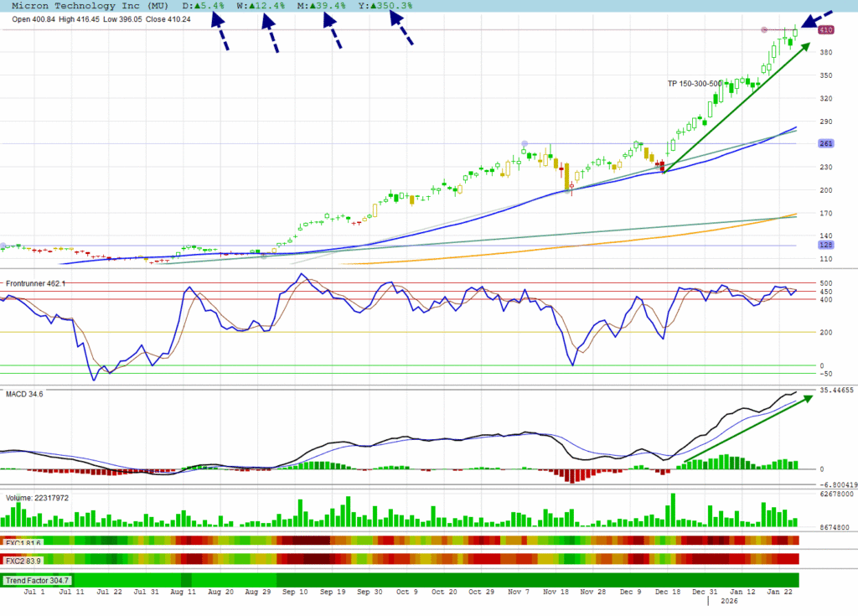Click the blue circle marker at the 261 line

[525, 143]
